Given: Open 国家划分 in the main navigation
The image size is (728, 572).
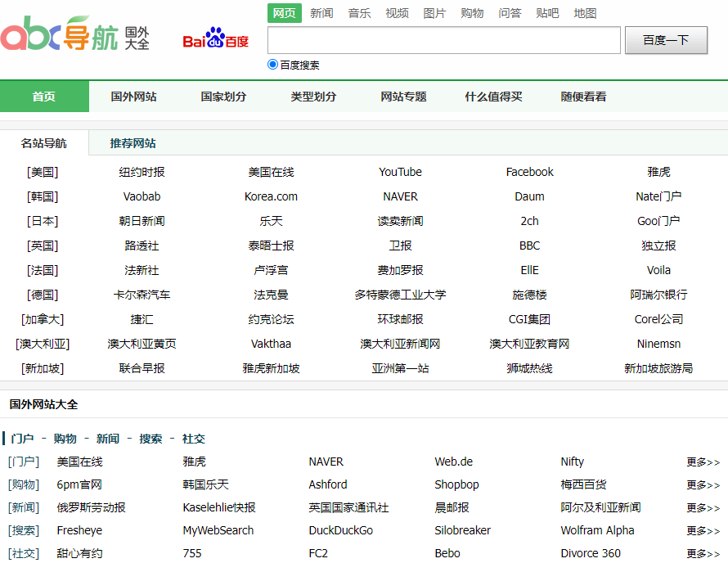Looking at the screenshot, I should pyautogui.click(x=223, y=97).
